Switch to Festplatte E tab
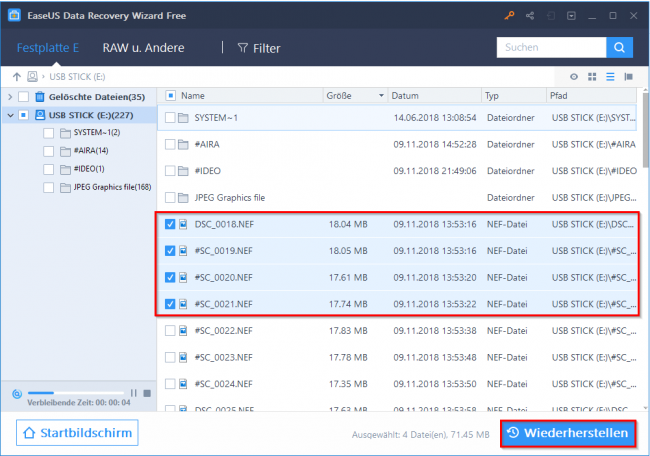 48,48
